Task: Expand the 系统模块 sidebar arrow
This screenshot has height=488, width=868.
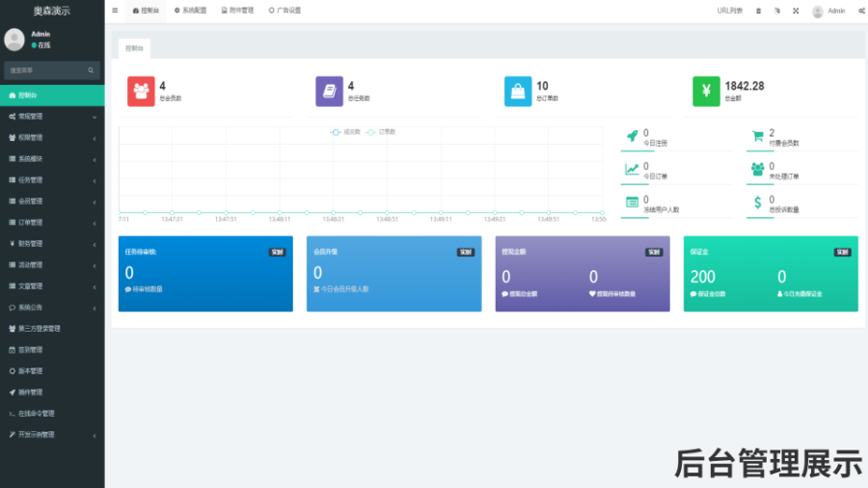Action: tap(95, 159)
